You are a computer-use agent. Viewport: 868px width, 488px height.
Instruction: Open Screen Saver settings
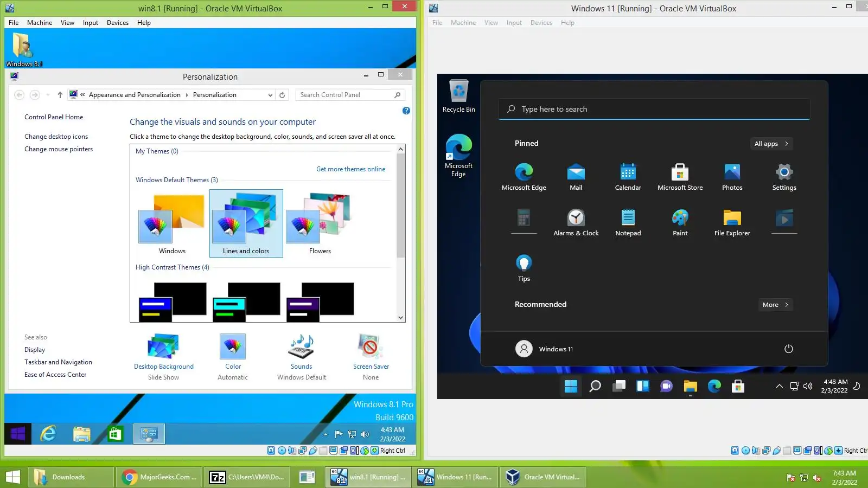[371, 357]
